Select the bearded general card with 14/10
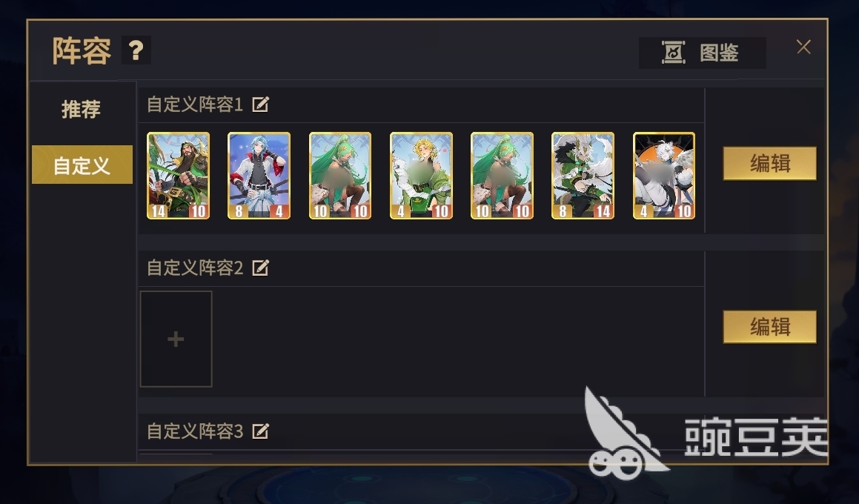 point(178,176)
